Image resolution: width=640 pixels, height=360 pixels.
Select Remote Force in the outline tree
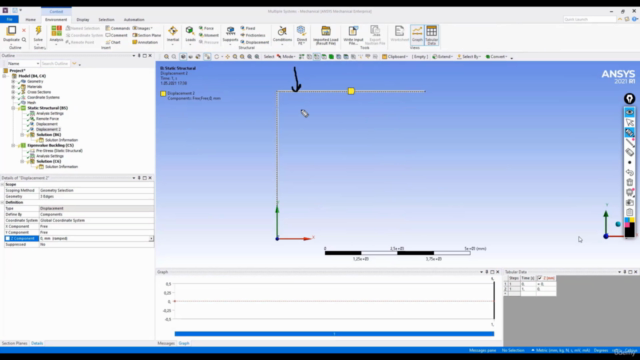47,119
